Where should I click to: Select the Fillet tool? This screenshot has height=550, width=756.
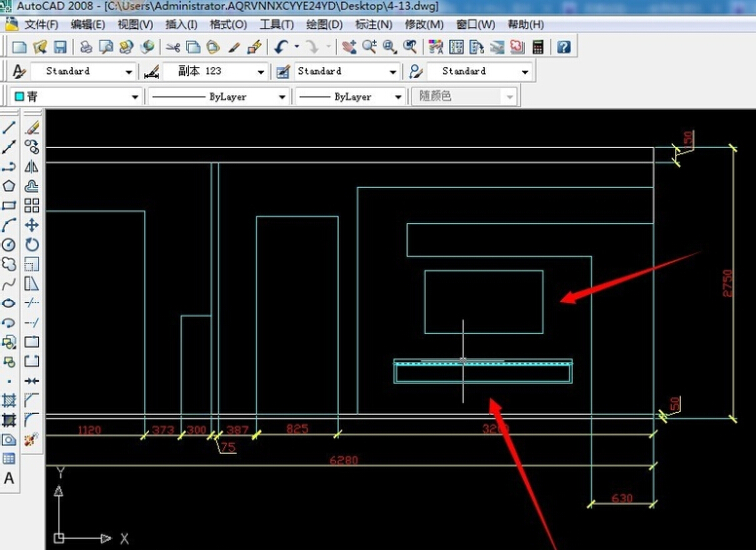[x=32, y=420]
